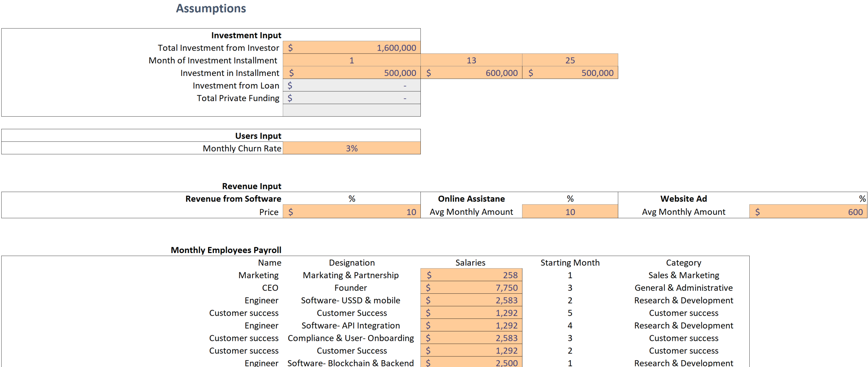This screenshot has height=367, width=868.
Task: Click the Compliance & User- Onboarding salary cell
Action: (471, 337)
